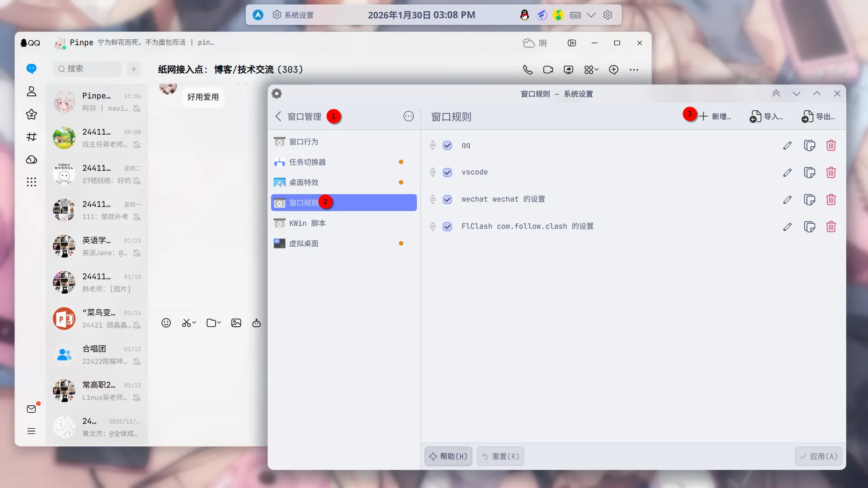The height and width of the screenshot is (488, 868).
Task: Expand the system tray arrow
Action: click(591, 15)
